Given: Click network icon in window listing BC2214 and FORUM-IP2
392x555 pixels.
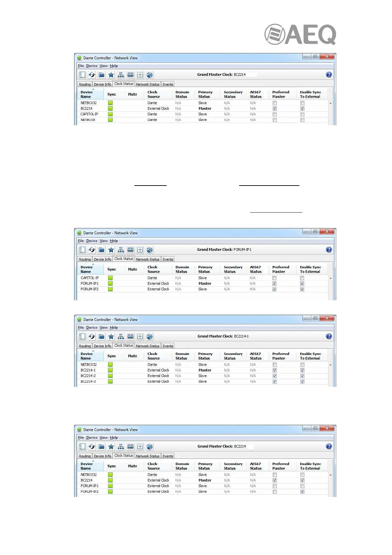Looking at the screenshot, I should point(121,447).
